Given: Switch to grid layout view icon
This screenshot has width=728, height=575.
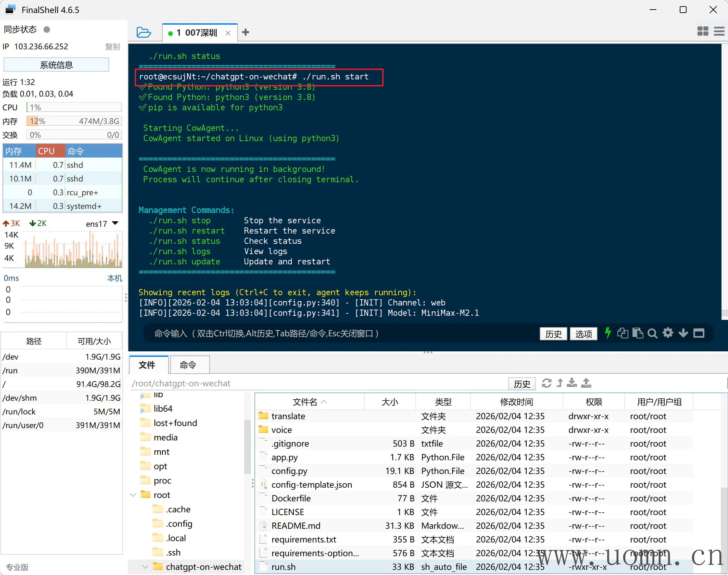Looking at the screenshot, I should click(x=703, y=32).
